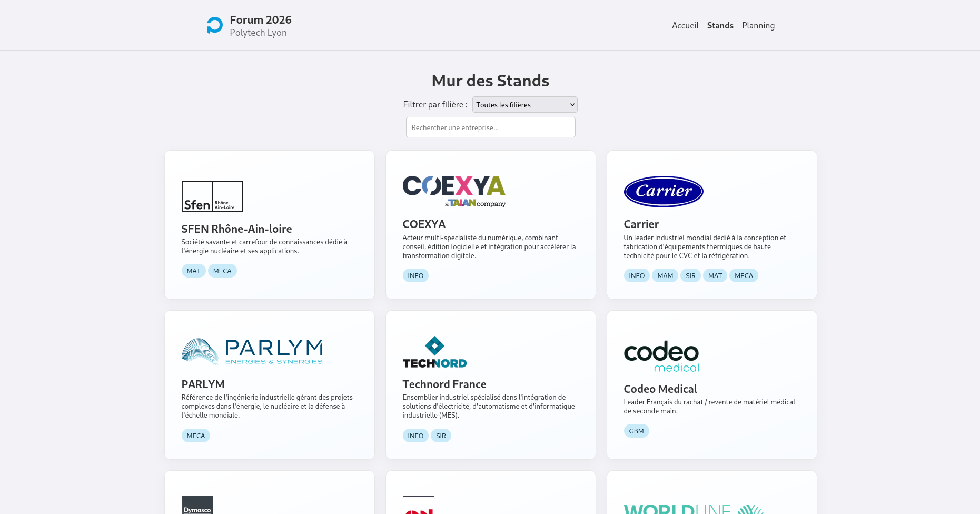The image size is (980, 514).
Task: Click the INFO tag under COEXYA
Action: (415, 275)
